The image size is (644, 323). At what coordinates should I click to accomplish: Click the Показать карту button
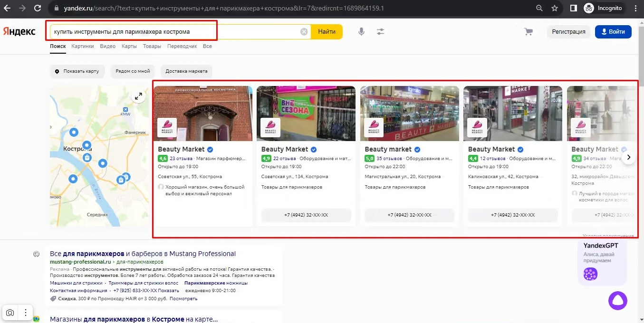pyautogui.click(x=77, y=71)
